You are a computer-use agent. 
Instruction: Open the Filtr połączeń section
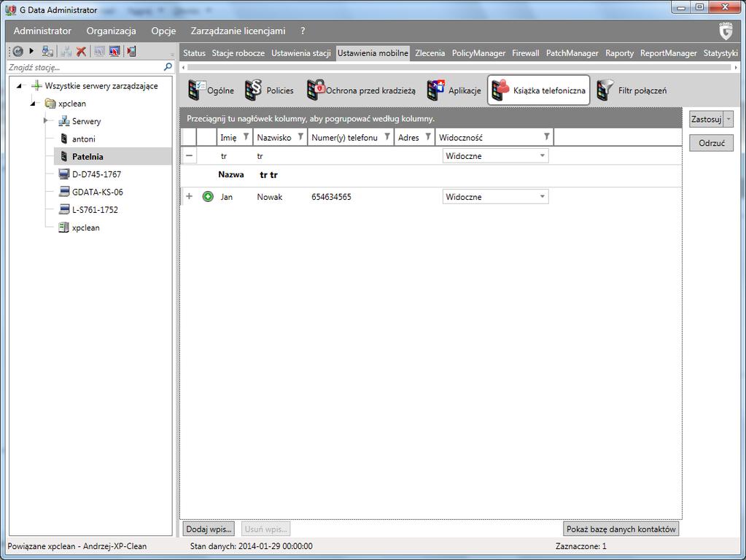[632, 90]
